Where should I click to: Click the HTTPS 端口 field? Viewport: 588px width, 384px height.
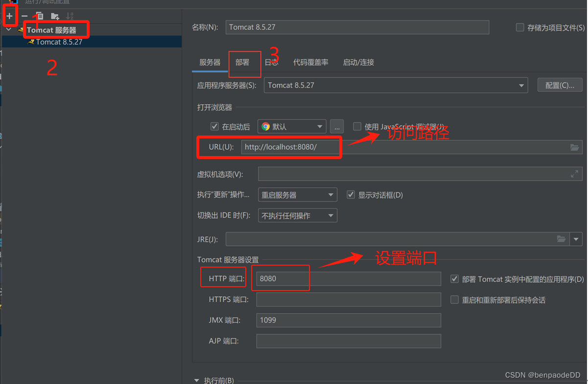tap(349, 299)
